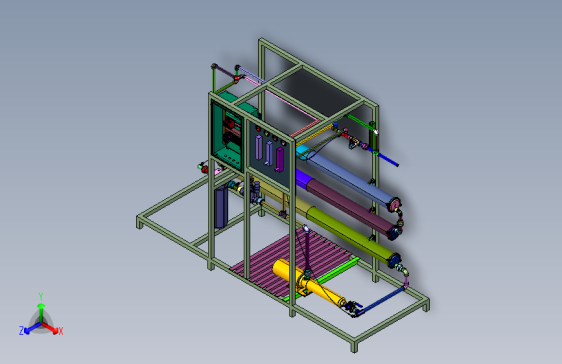
Task: Select the magenta flow meter on instrument panel
Action: click(x=280, y=159)
